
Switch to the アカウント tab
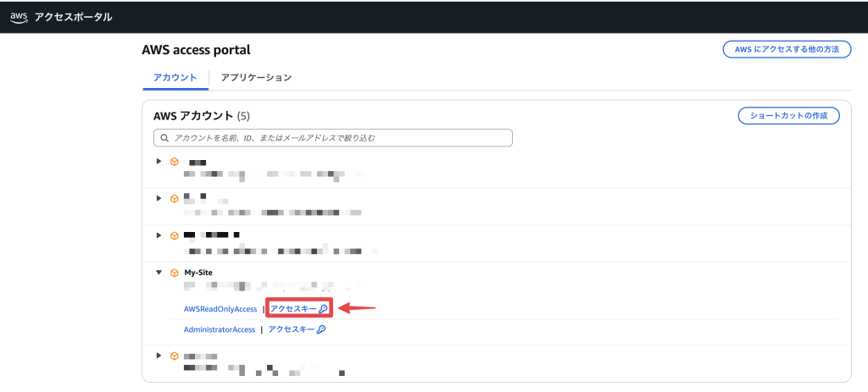pyautogui.click(x=175, y=77)
